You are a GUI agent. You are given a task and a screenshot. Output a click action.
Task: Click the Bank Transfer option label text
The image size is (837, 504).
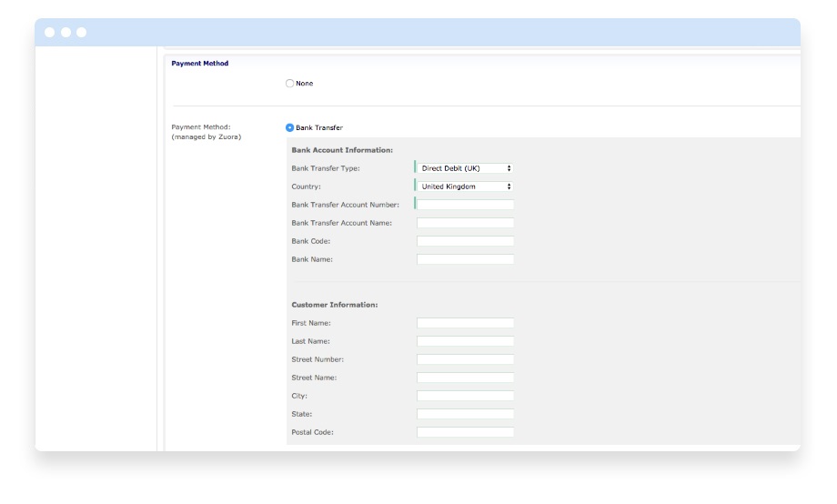[319, 128]
